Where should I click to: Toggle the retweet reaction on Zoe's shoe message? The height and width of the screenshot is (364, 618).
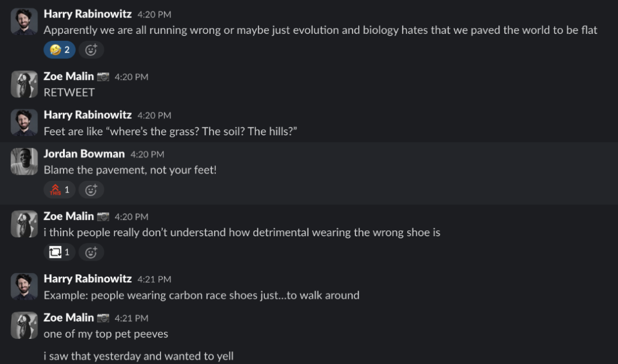pos(59,252)
